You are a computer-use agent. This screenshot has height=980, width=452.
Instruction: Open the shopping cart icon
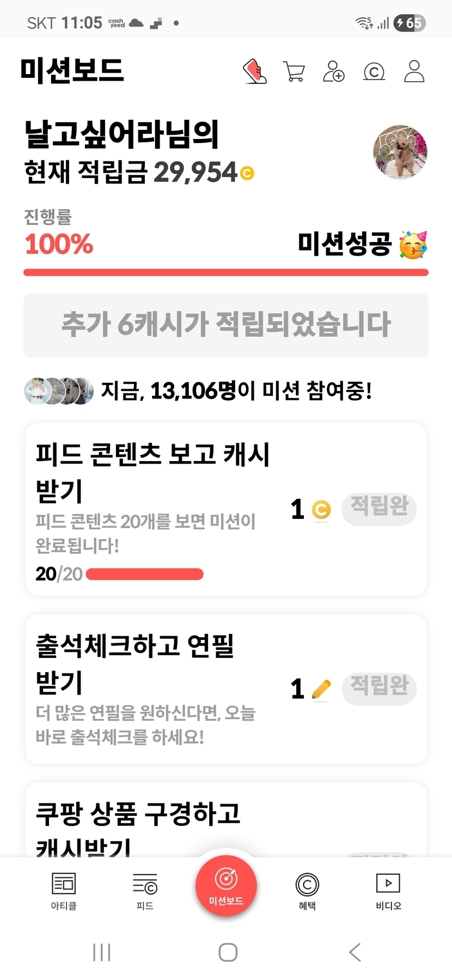click(294, 71)
